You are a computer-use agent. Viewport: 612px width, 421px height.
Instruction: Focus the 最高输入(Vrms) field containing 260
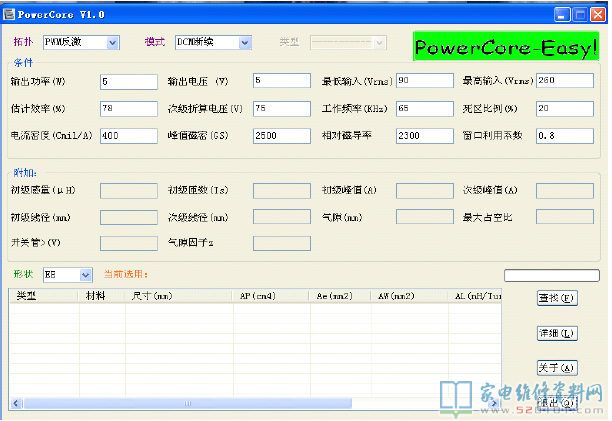(564, 81)
